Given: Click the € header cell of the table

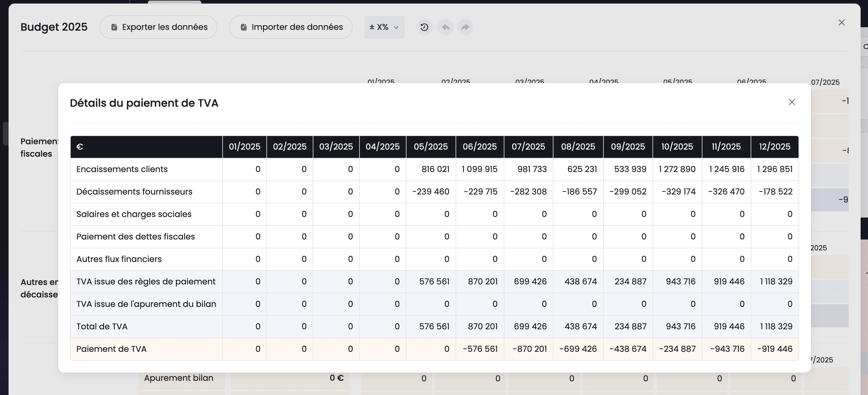Looking at the screenshot, I should (x=80, y=147).
